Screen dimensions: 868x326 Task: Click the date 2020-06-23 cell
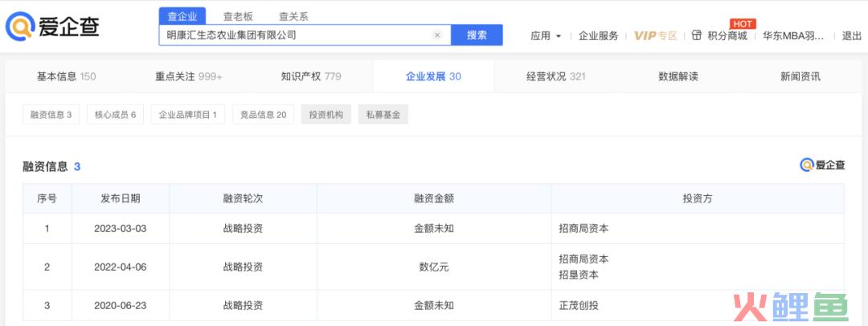[x=120, y=305]
